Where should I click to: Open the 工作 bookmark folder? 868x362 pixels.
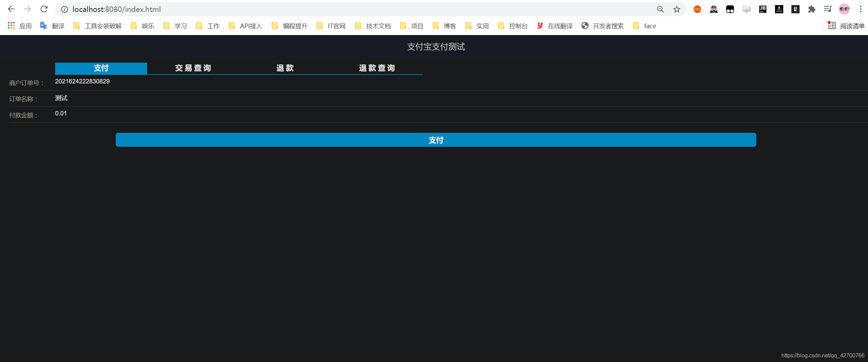coord(208,26)
